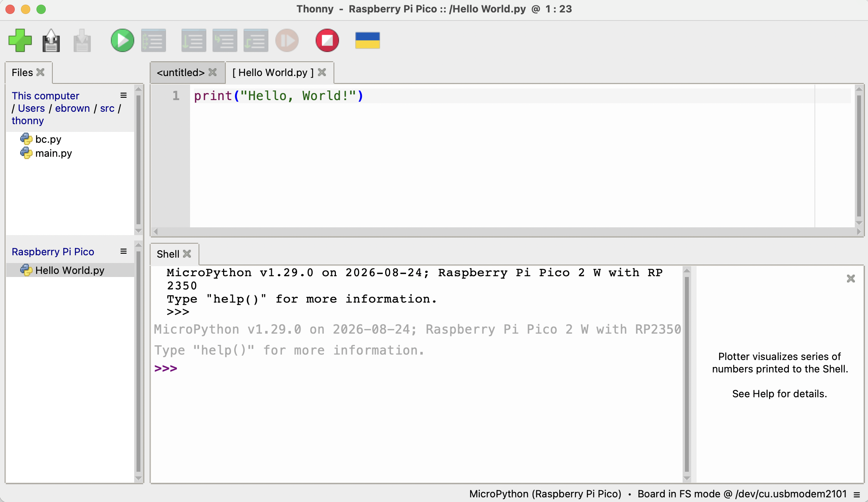Click the Ukraine flag support icon
The height and width of the screenshot is (502, 868).
[x=367, y=40]
